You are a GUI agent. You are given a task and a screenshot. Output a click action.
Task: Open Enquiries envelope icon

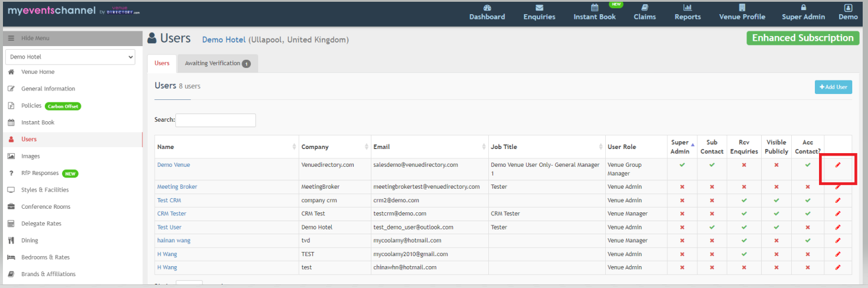(x=539, y=8)
